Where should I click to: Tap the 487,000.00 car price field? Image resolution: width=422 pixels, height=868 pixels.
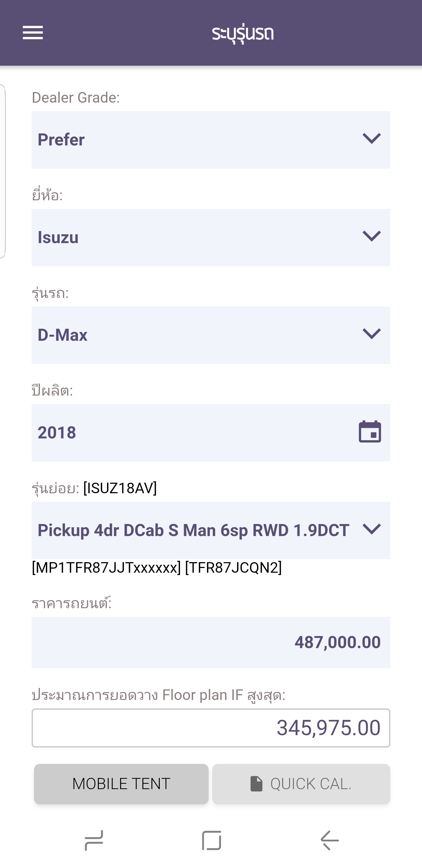coord(211,642)
